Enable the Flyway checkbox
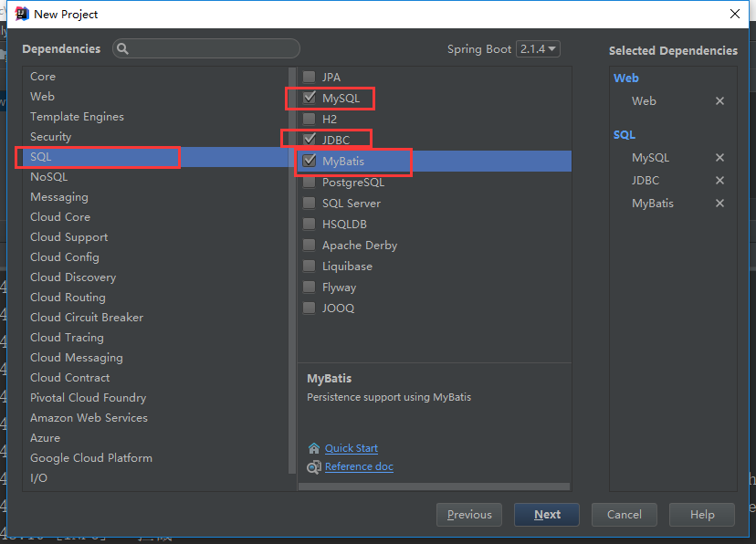 click(x=309, y=288)
